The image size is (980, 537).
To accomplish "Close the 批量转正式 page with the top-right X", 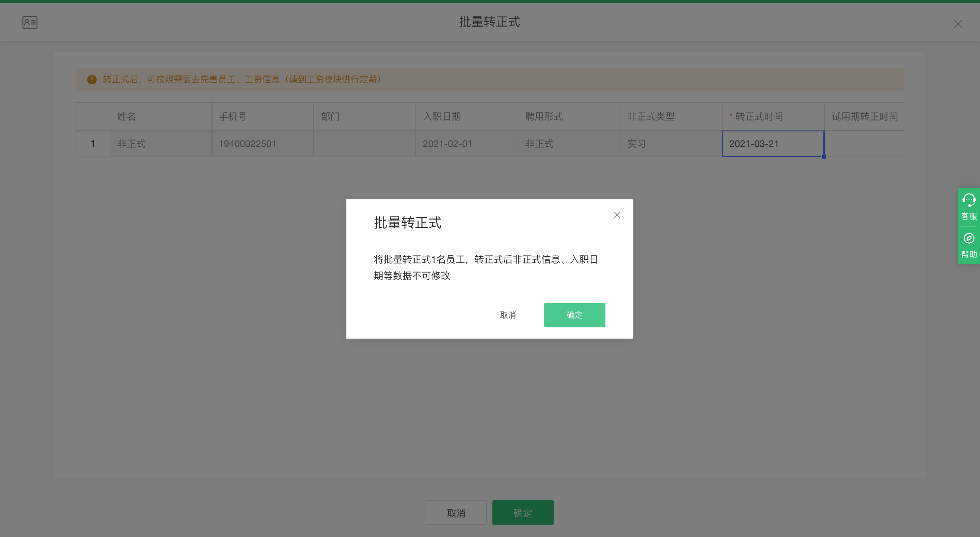I will click(958, 24).
